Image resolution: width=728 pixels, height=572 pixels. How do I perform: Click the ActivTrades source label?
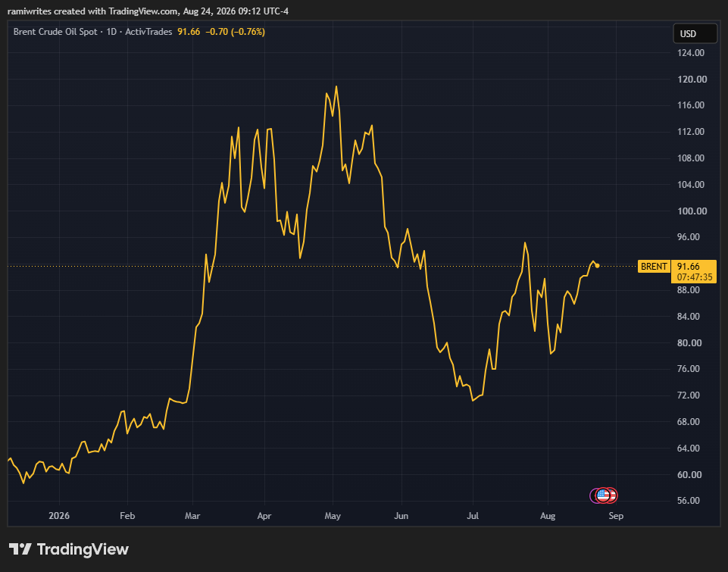(148, 32)
